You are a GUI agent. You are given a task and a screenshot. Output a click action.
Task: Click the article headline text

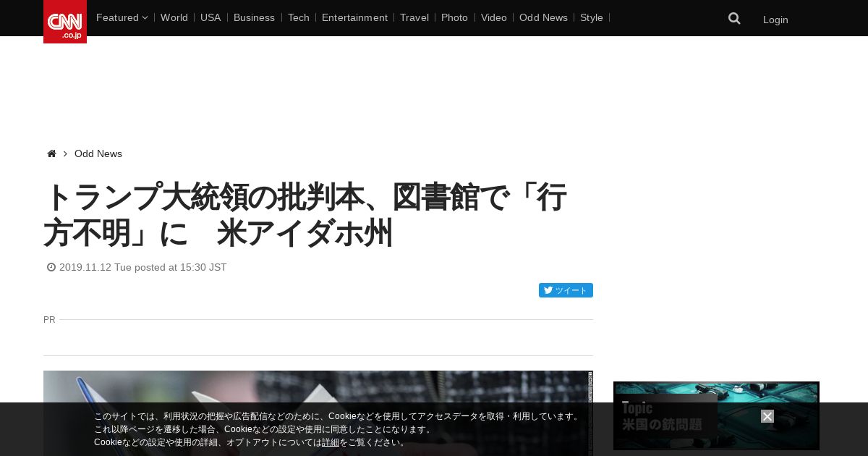[305, 215]
